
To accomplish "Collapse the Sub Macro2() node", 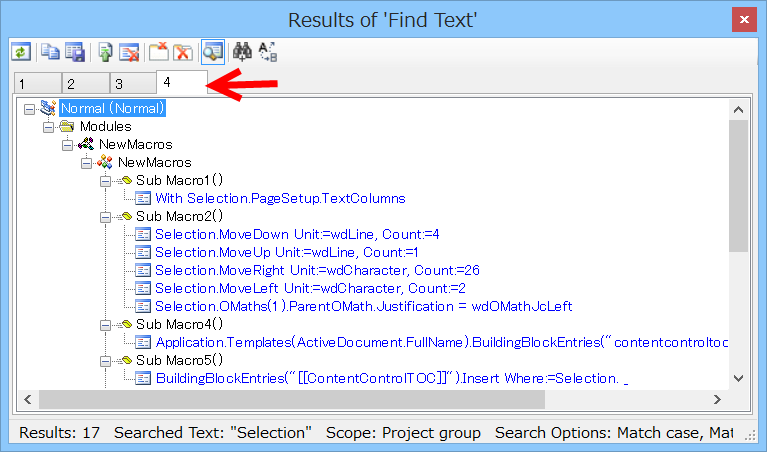I will click(x=105, y=216).
